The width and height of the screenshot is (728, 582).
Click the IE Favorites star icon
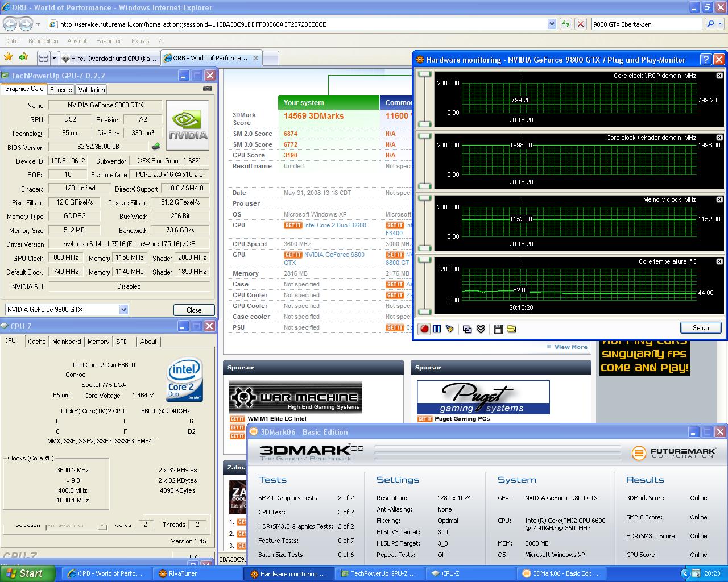(x=9, y=57)
